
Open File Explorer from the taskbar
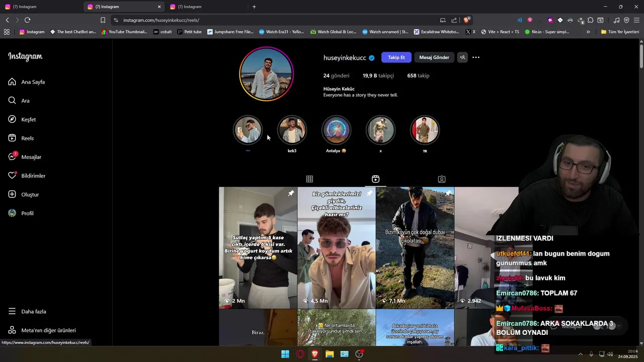pos(330,354)
